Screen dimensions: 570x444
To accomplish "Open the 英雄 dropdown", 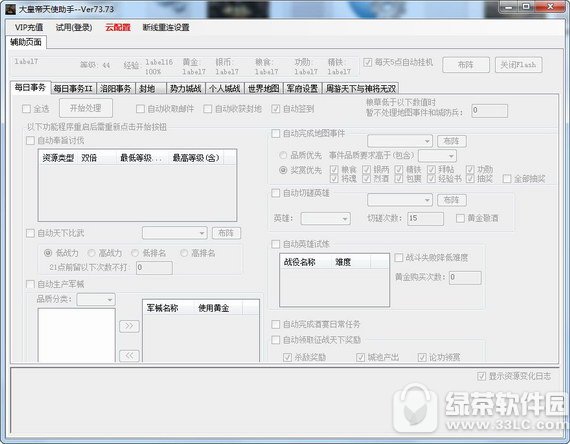I will click(326, 219).
